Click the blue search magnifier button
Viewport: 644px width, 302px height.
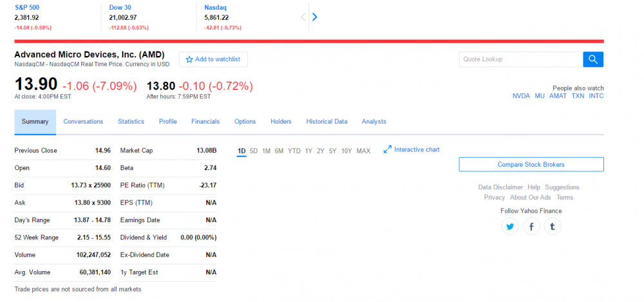(x=593, y=59)
